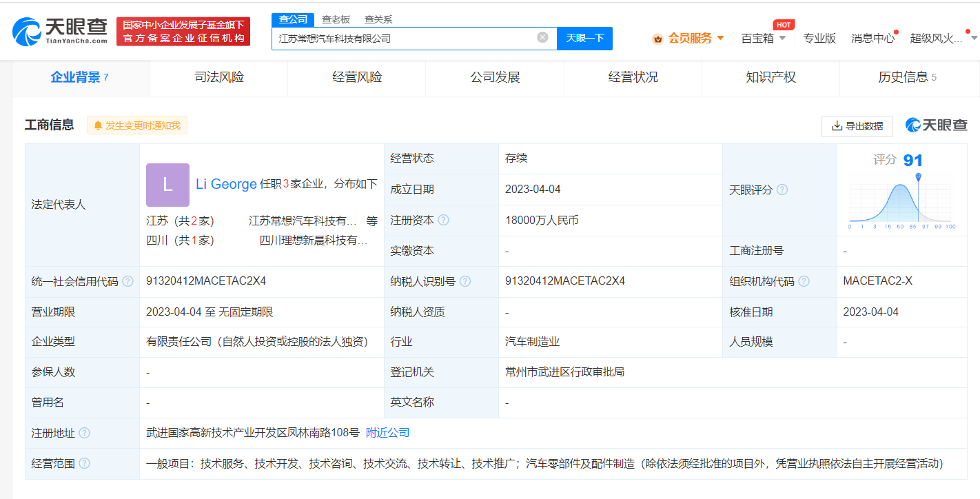Click the 发生变更时通知我 bell button
This screenshot has height=499, width=980.
(x=136, y=125)
